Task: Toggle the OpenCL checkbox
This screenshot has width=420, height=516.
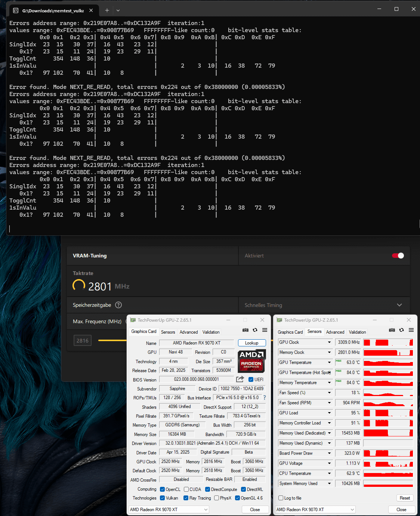Action: coord(162,489)
